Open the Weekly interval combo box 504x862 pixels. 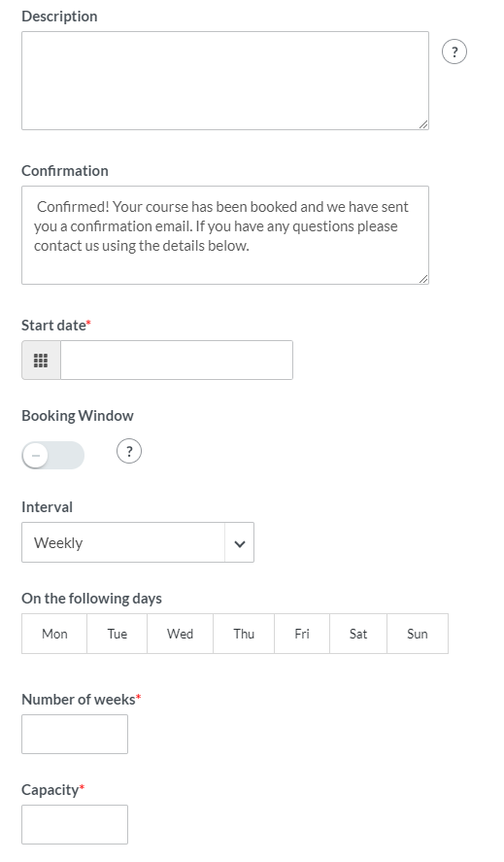point(138,542)
